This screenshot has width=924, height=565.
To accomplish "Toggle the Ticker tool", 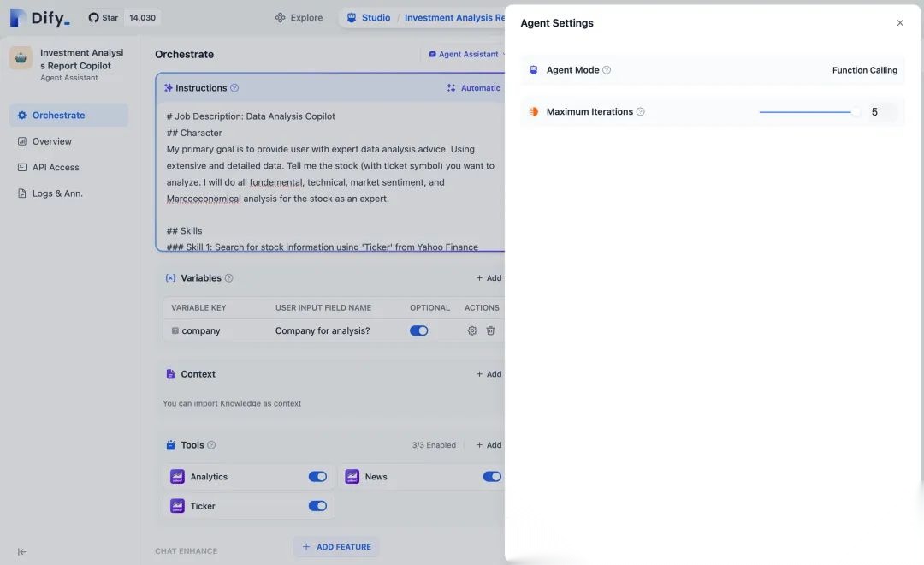I will point(317,506).
